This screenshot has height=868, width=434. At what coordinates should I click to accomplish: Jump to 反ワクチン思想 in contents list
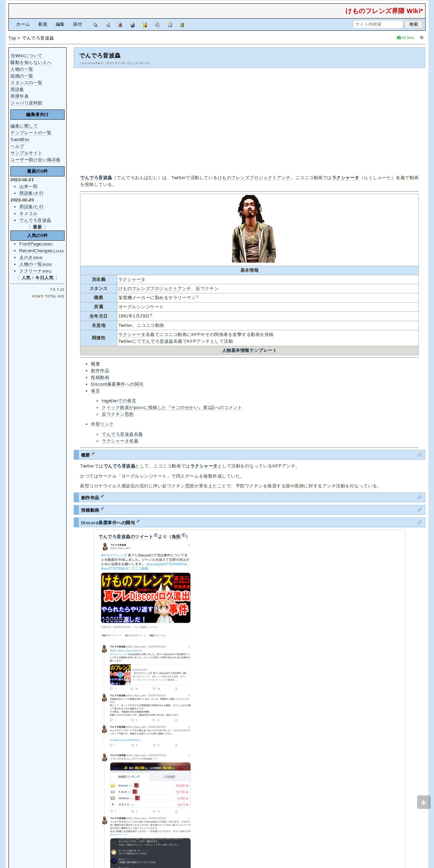click(x=118, y=414)
